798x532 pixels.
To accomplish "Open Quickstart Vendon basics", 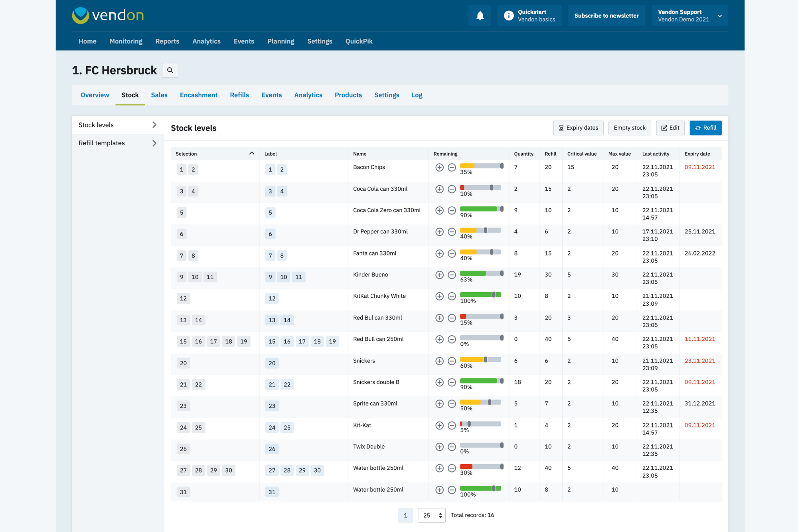I will 529,16.
